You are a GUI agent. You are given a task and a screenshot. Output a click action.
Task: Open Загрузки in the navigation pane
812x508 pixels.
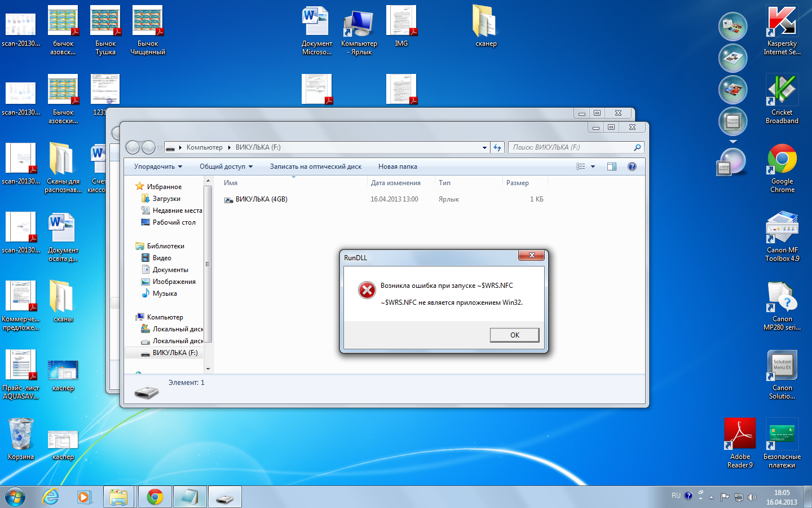tap(166, 199)
